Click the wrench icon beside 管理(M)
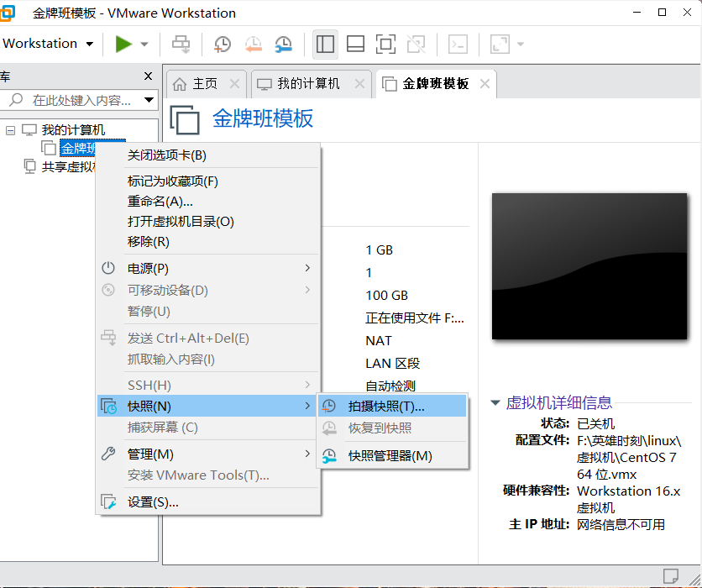 (x=108, y=454)
